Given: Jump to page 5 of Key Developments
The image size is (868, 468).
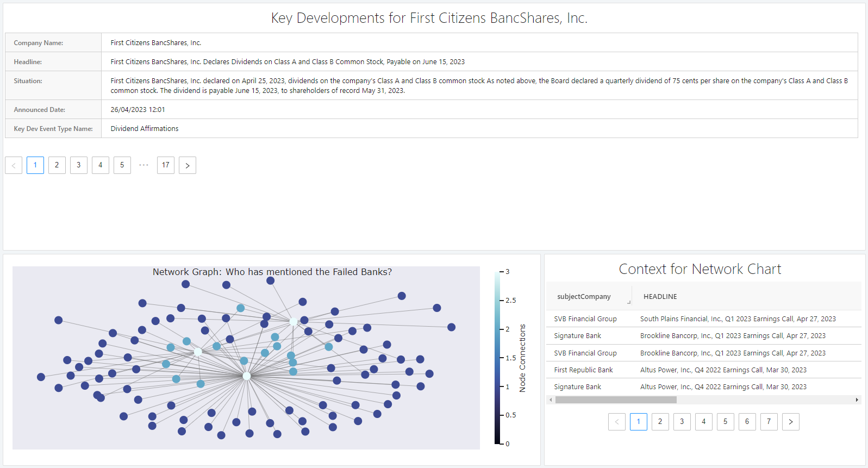Looking at the screenshot, I should coord(122,165).
